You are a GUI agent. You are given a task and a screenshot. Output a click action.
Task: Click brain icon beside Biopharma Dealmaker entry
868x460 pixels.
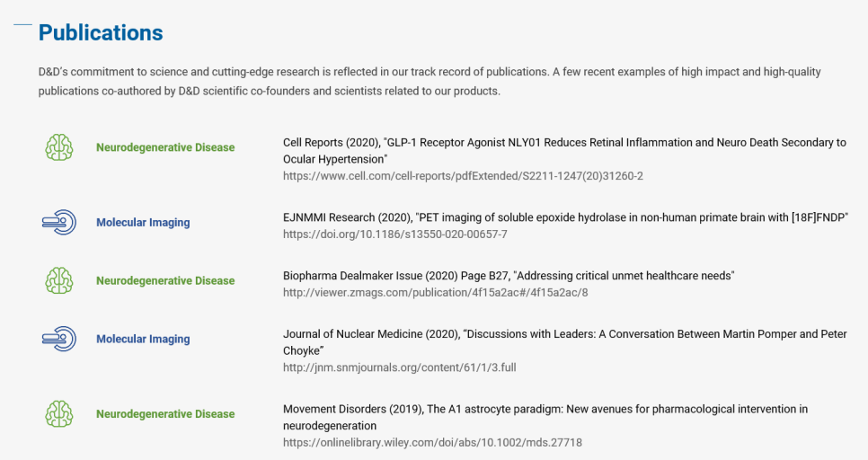point(59,280)
